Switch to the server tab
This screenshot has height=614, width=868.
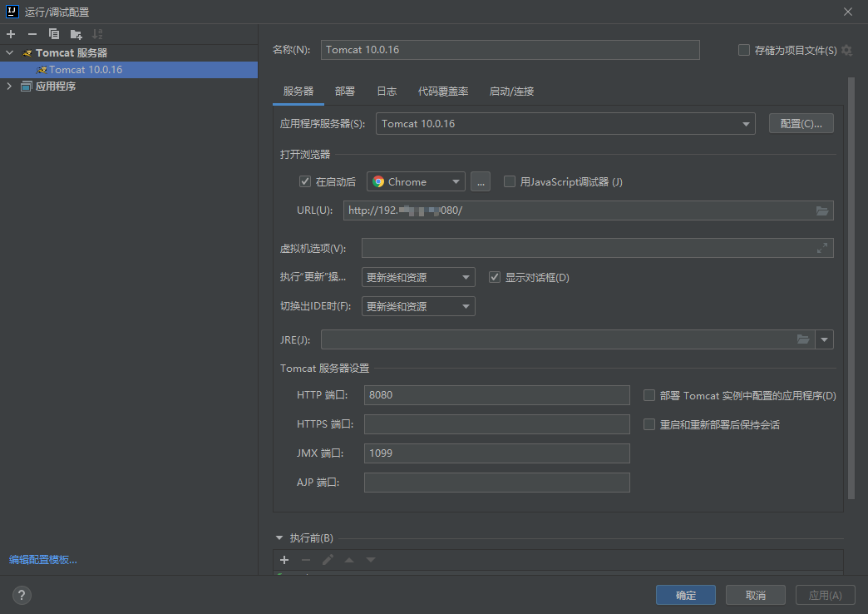point(298,92)
